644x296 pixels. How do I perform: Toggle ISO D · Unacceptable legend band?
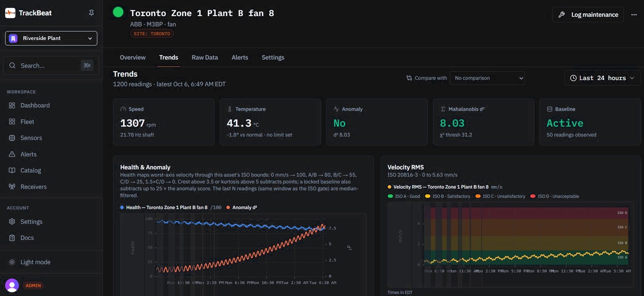pyautogui.click(x=555, y=196)
